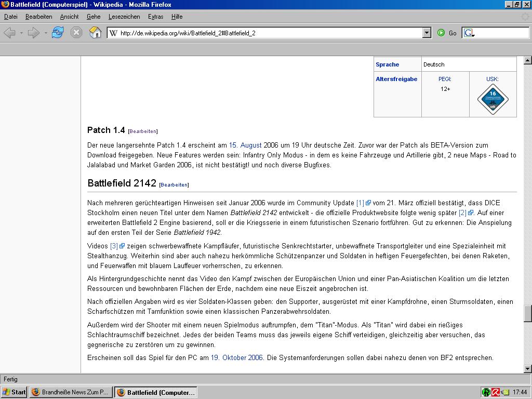Open external reference link [1]
The image size is (532, 399).
pos(363,203)
